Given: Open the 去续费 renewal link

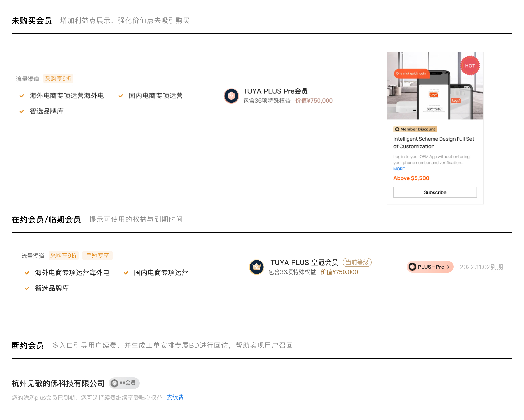Looking at the screenshot, I should tap(175, 397).
